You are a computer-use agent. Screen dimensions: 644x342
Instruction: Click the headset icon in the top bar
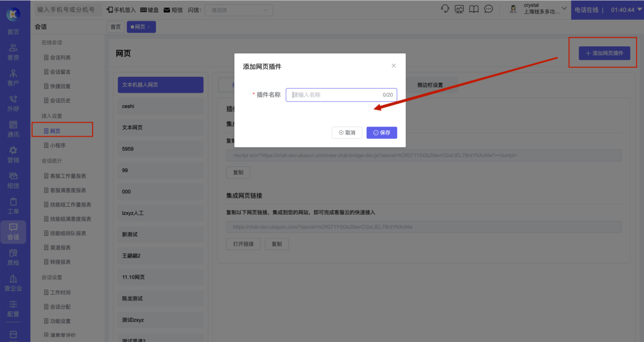click(445, 9)
